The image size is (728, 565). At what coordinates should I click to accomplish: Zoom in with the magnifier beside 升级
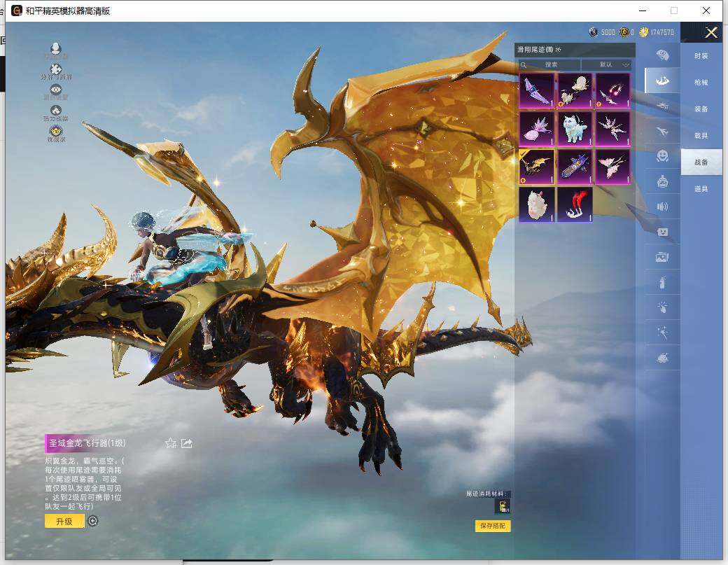[93, 521]
